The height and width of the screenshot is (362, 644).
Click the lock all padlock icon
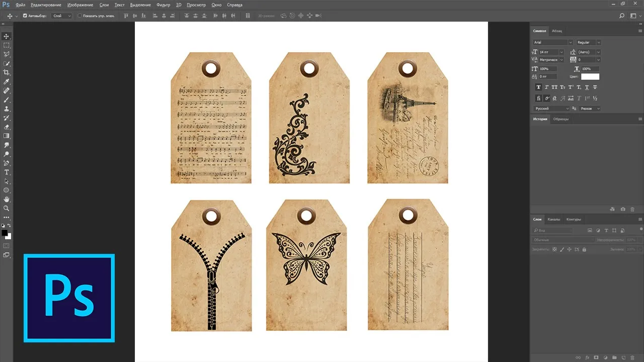coord(583,249)
